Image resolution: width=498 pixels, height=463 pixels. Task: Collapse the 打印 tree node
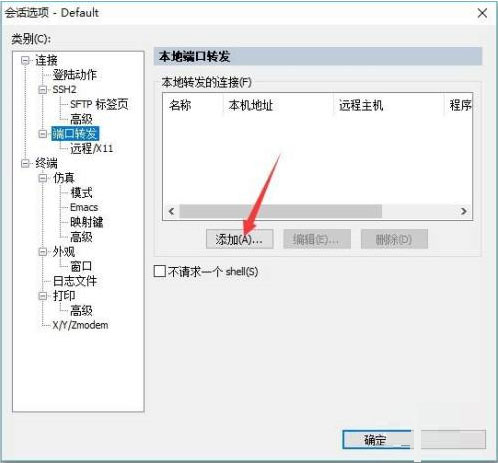pyautogui.click(x=42, y=296)
